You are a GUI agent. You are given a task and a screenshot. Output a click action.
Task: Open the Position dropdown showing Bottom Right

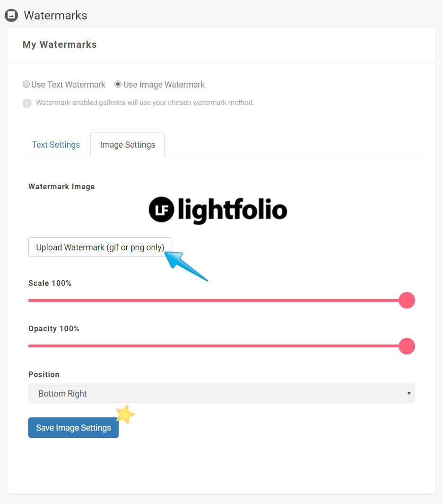[221, 393]
